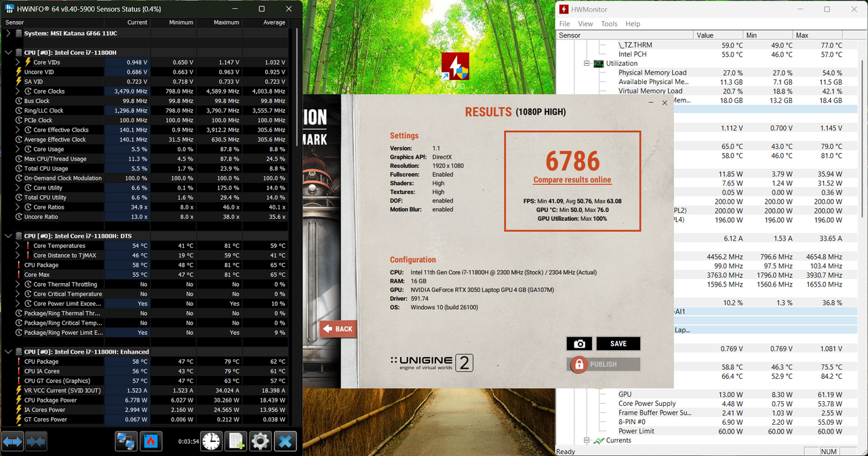The image size is (868, 456).
Task: Click the HWMonitor title bar app icon
Action: pos(564,9)
